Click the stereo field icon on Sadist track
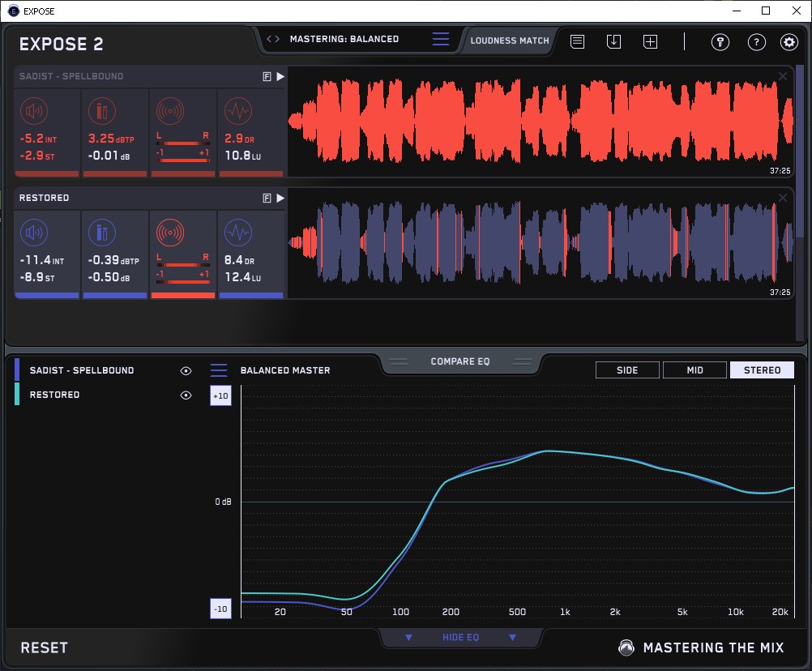812x671 pixels. click(169, 111)
